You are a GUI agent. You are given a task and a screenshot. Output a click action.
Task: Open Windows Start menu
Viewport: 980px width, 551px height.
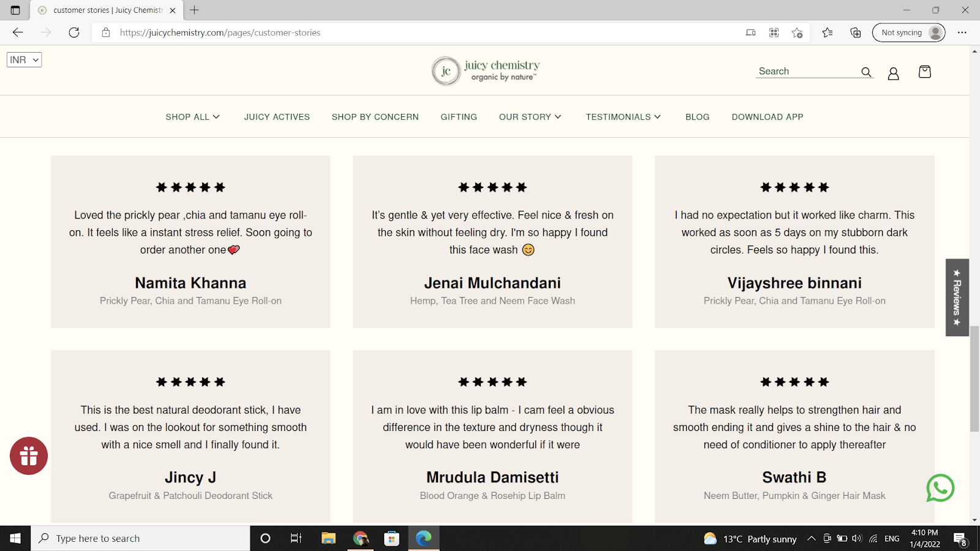point(15,538)
